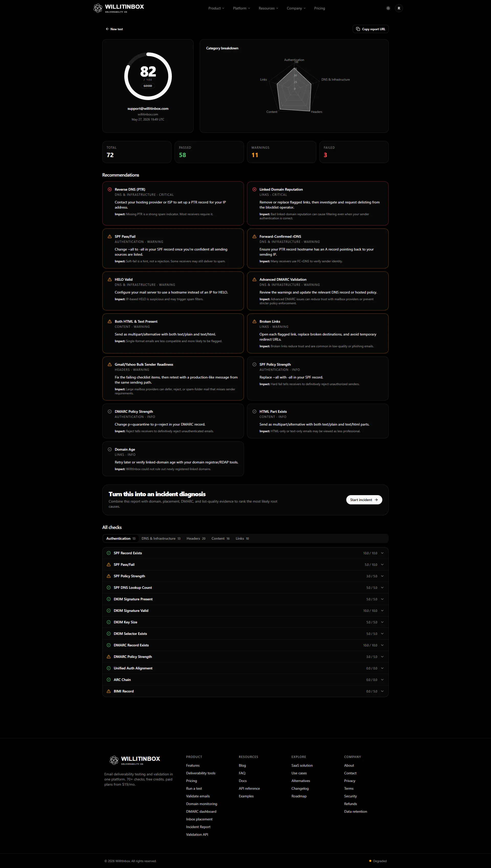
Task: Click the warning icon on Forward-Confirmed rDNS card
Action: point(254,236)
